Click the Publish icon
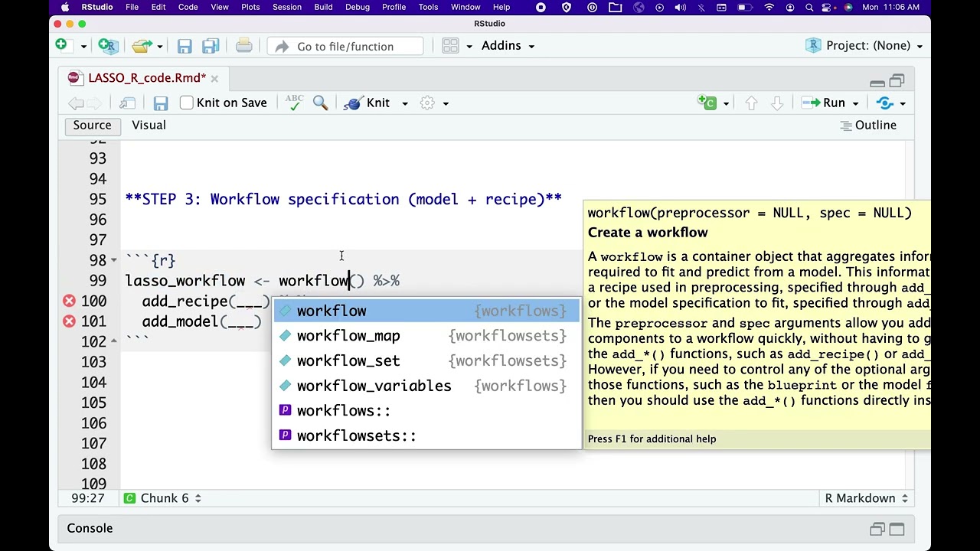 click(x=885, y=103)
